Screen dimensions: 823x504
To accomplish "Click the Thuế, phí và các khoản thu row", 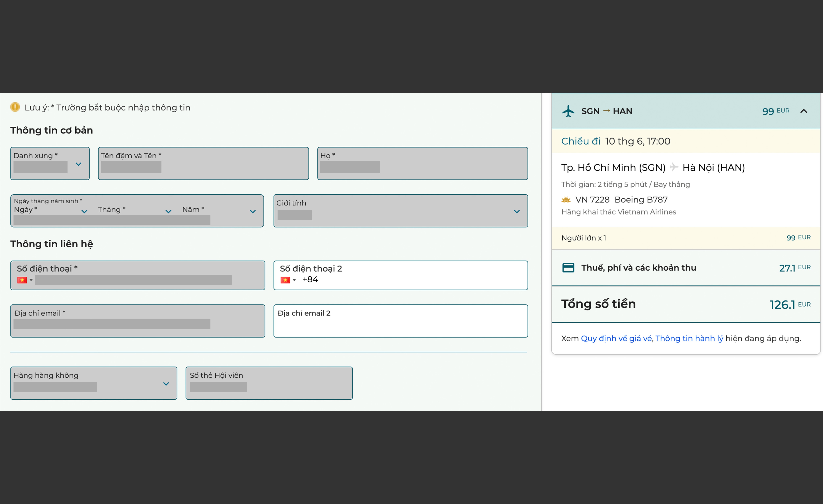I will (x=686, y=268).
